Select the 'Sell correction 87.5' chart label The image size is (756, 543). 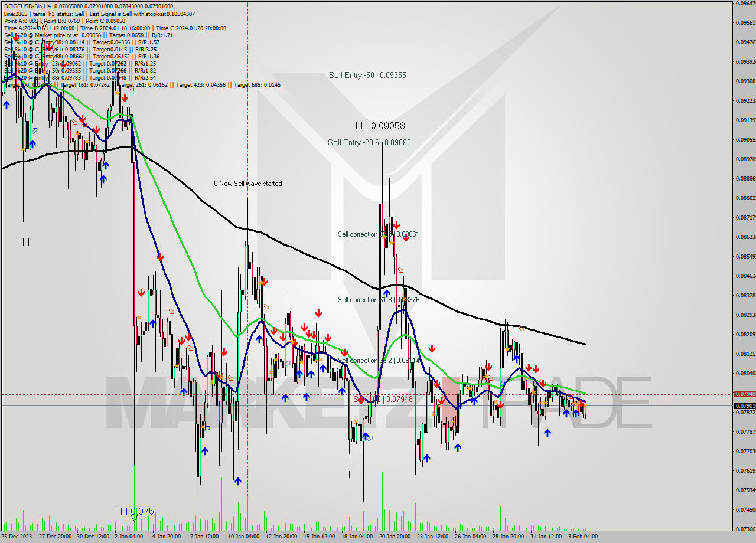pos(379,234)
